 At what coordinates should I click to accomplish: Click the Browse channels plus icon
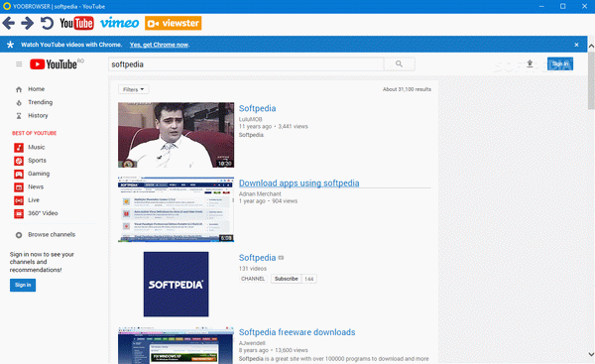tap(19, 235)
